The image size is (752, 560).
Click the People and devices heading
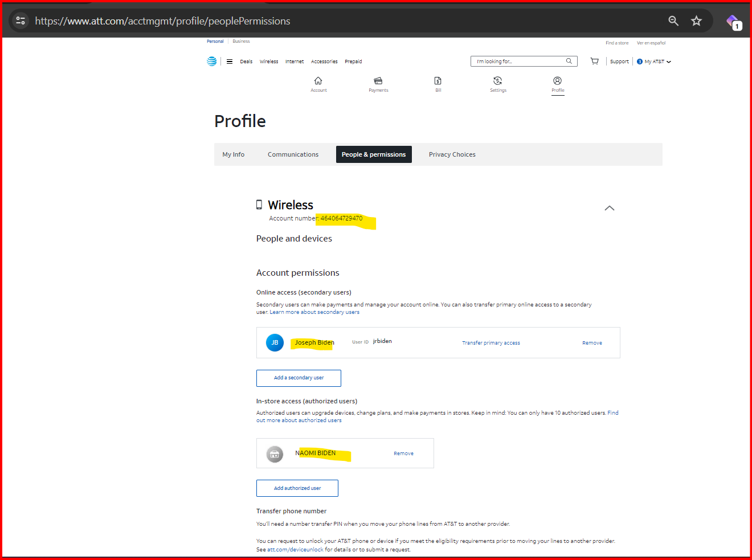pyautogui.click(x=294, y=239)
